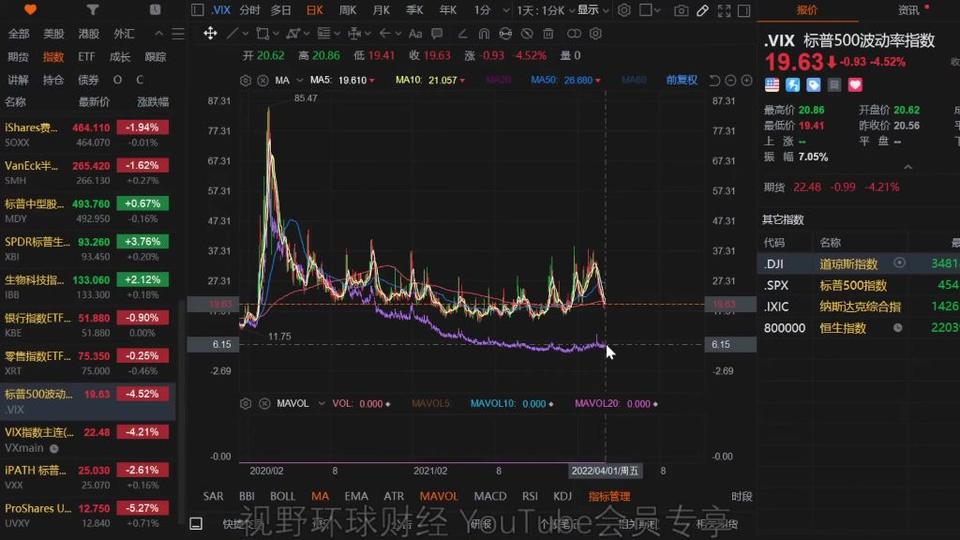Collapse the watchlist category chevron
The image size is (960, 540).
(159, 34)
